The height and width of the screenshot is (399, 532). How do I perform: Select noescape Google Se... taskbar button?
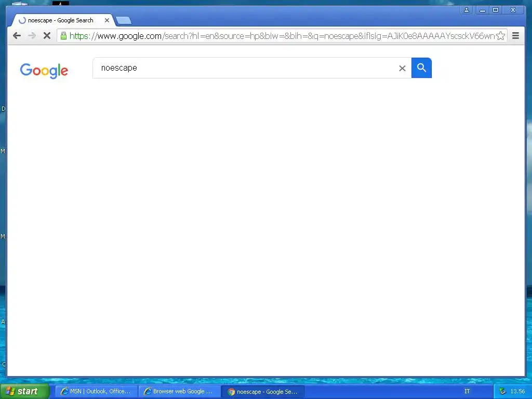pos(262,392)
